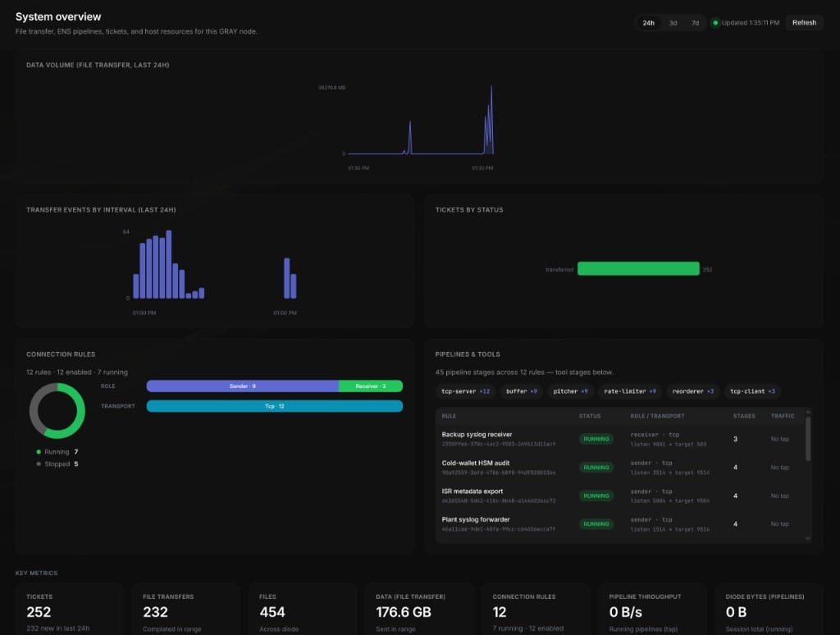840x635 pixels.
Task: Click the pipelines table scroll-down arrow
Action: point(808,538)
